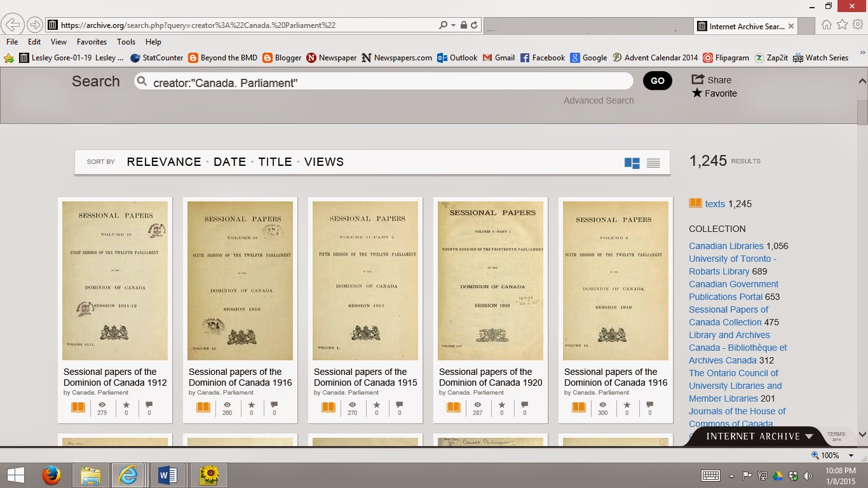This screenshot has height=488, width=868.
Task: Click the Share icon above the results
Action: [x=699, y=79]
